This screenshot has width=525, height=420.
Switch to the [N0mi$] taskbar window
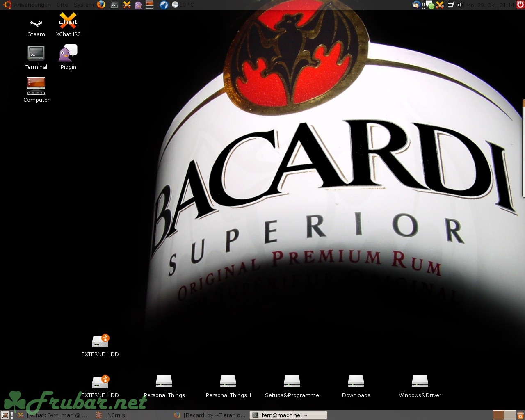point(132,415)
